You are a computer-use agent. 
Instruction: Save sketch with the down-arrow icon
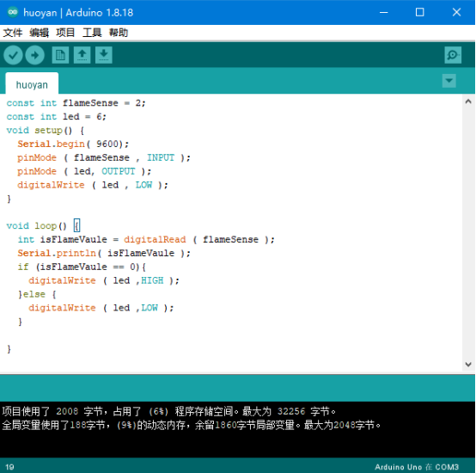(x=104, y=55)
